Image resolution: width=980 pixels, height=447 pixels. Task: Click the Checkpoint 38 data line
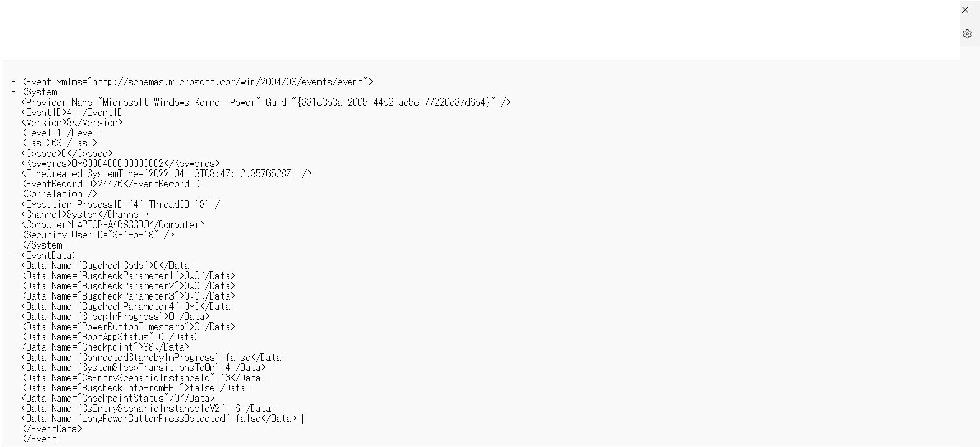[x=105, y=347]
